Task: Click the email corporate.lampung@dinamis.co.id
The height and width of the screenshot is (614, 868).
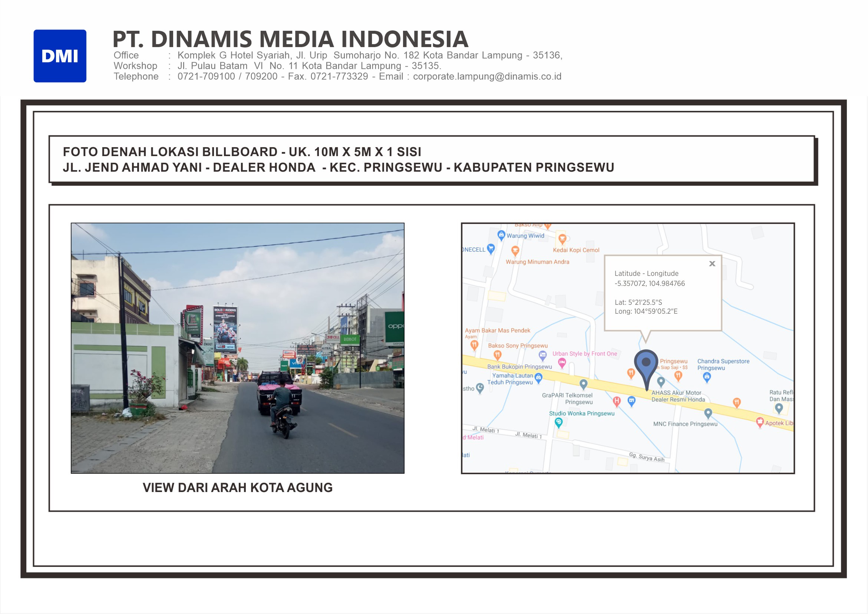Action: pyautogui.click(x=487, y=76)
